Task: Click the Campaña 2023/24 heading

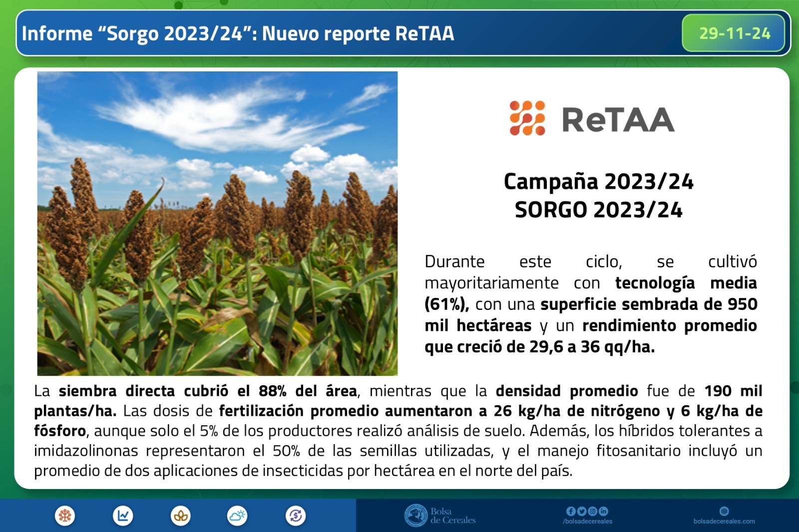Action: coord(598,182)
